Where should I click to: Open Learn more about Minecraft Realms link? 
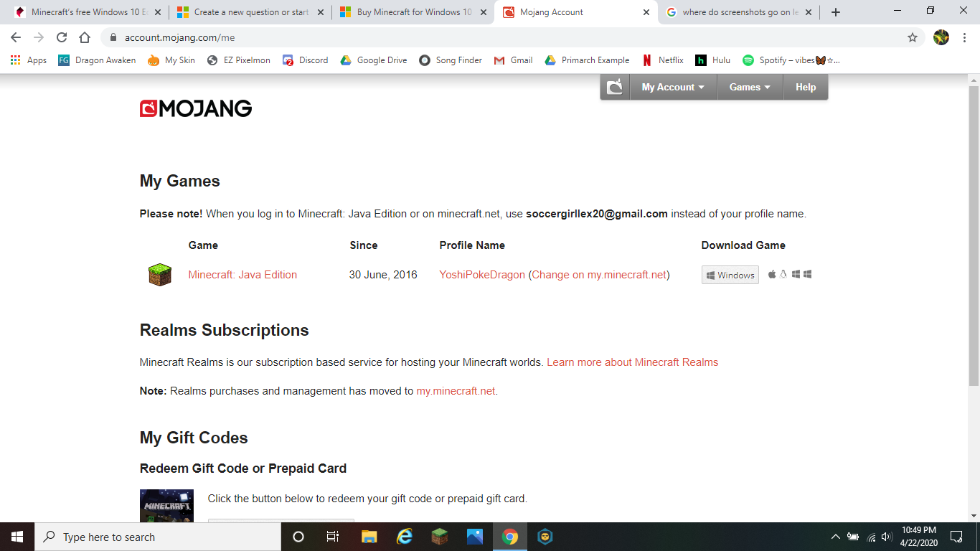click(x=632, y=362)
